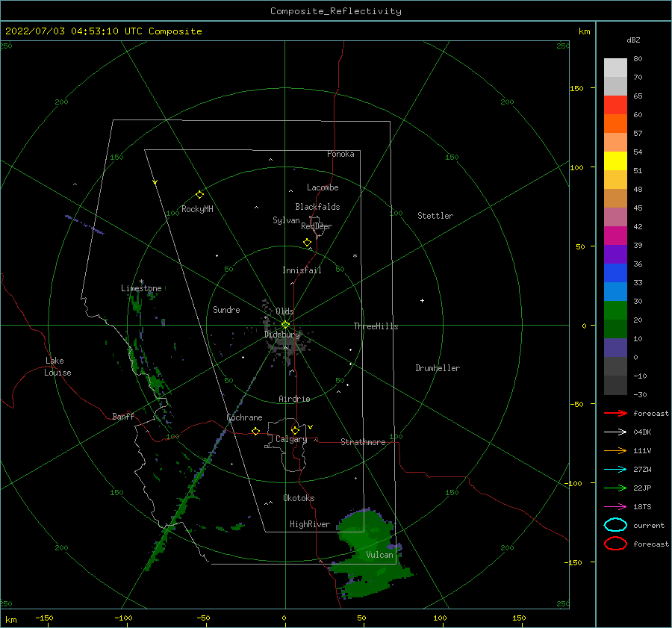
Task: Click the Okotoks town label
Action: coord(299,498)
